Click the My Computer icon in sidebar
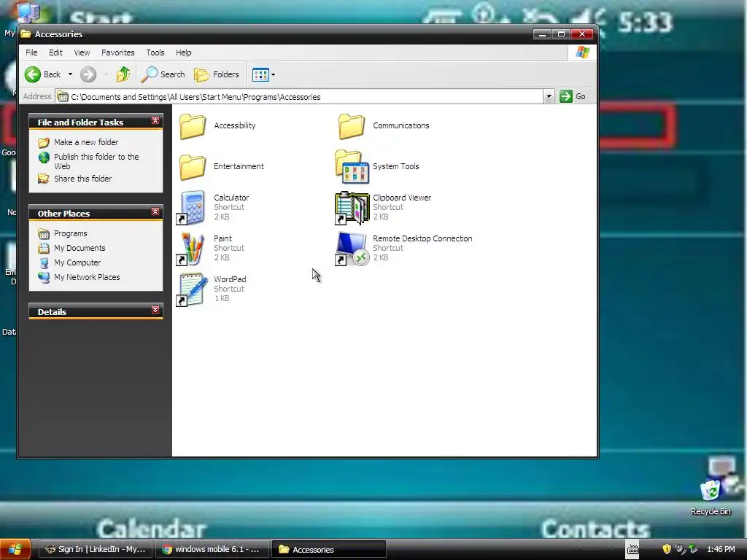The image size is (747, 560). tap(44, 262)
